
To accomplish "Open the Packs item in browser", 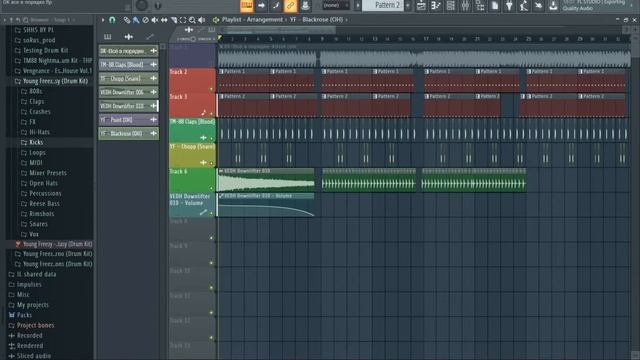I will click(24, 315).
